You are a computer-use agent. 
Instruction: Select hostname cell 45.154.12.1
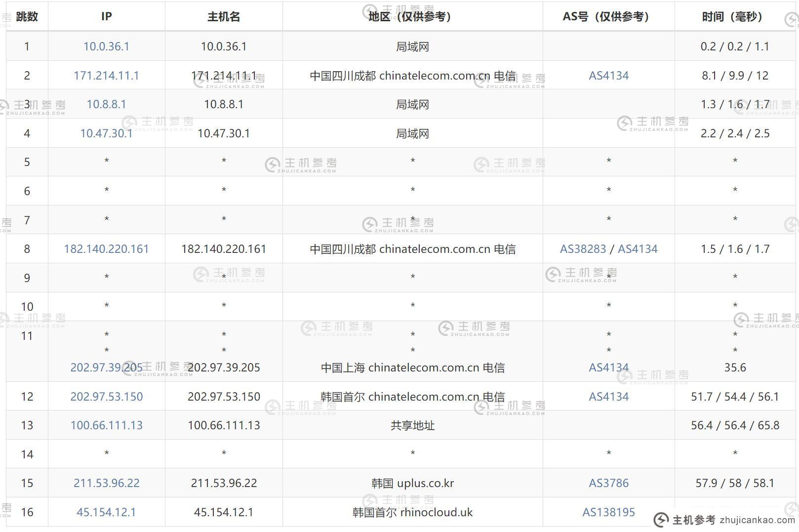point(224,512)
